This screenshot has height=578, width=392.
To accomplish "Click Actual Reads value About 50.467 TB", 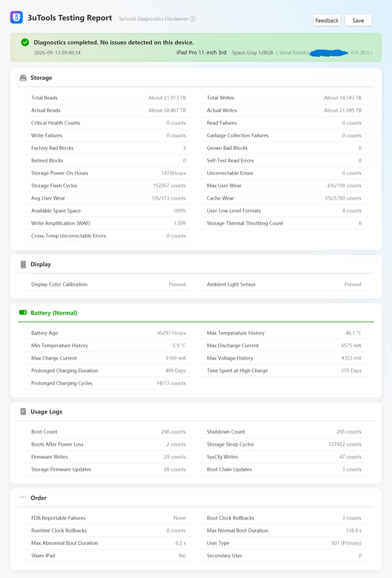I will [x=167, y=110].
